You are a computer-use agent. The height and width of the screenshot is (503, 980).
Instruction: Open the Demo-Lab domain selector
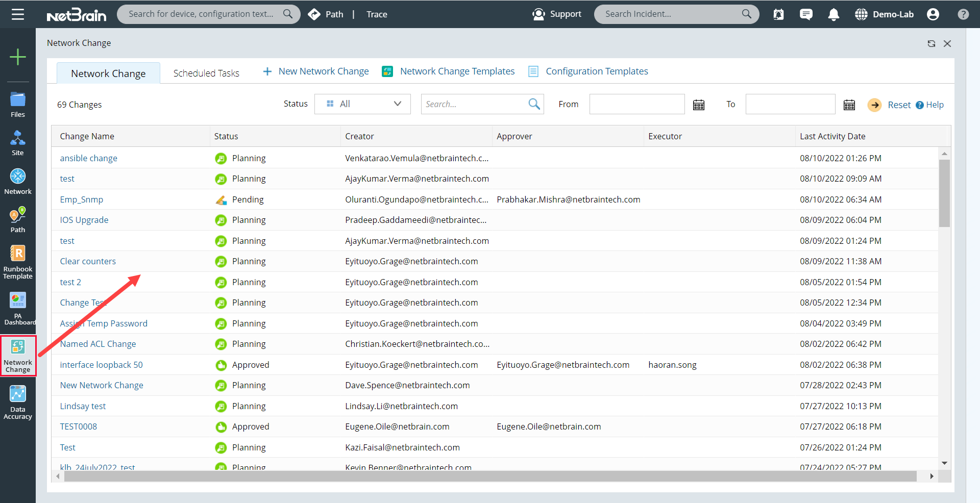(x=885, y=14)
